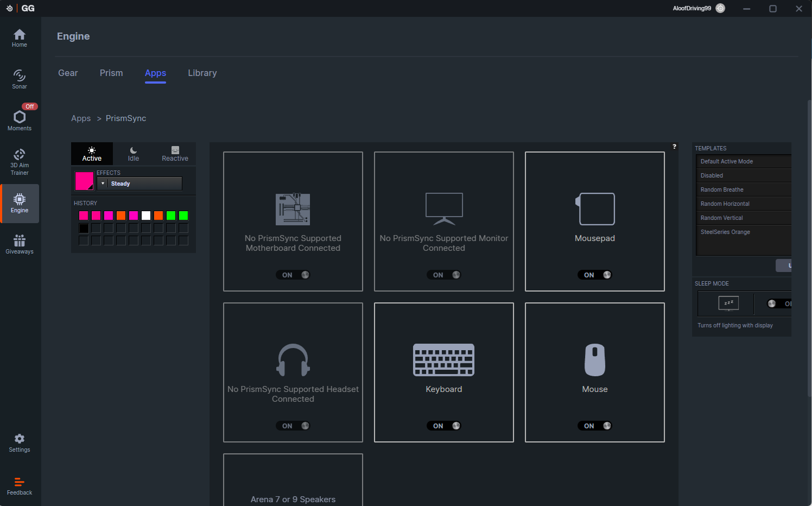Select the Keyboard device icon
This screenshot has width=812, height=506.
tap(444, 360)
